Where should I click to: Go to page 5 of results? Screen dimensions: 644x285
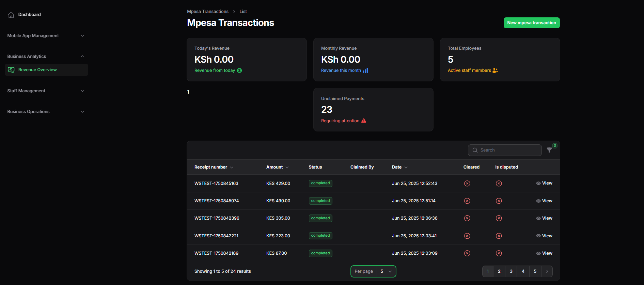click(x=535, y=271)
